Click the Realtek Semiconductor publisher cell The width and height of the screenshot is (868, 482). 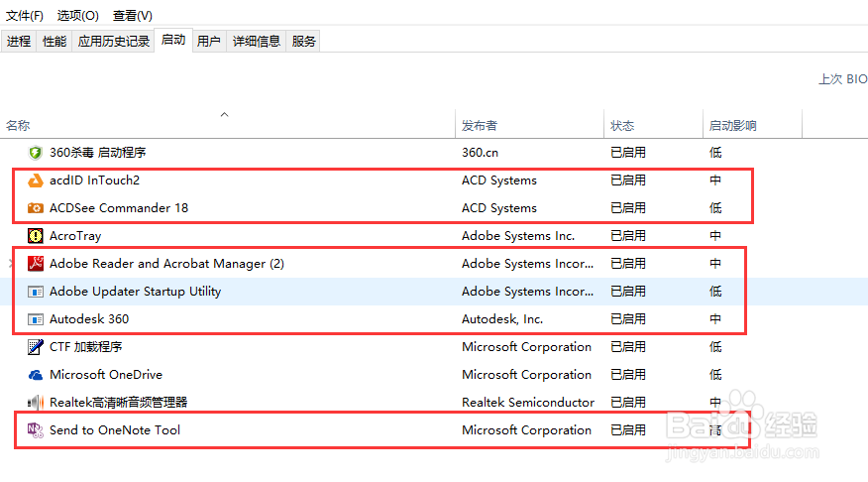point(528,403)
